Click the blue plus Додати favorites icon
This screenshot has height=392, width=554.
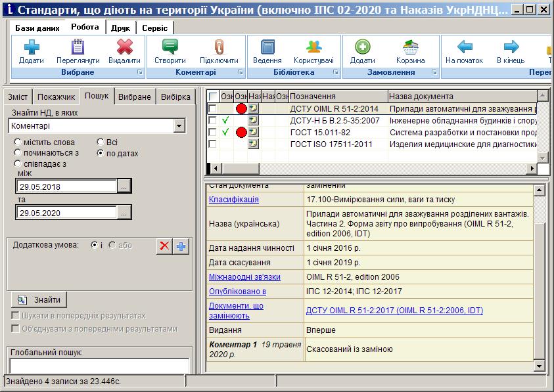32,47
